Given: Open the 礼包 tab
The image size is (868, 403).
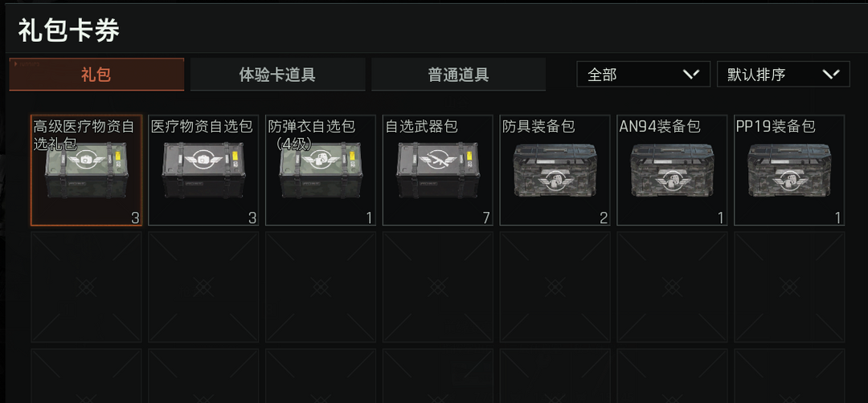Looking at the screenshot, I should click(x=96, y=75).
